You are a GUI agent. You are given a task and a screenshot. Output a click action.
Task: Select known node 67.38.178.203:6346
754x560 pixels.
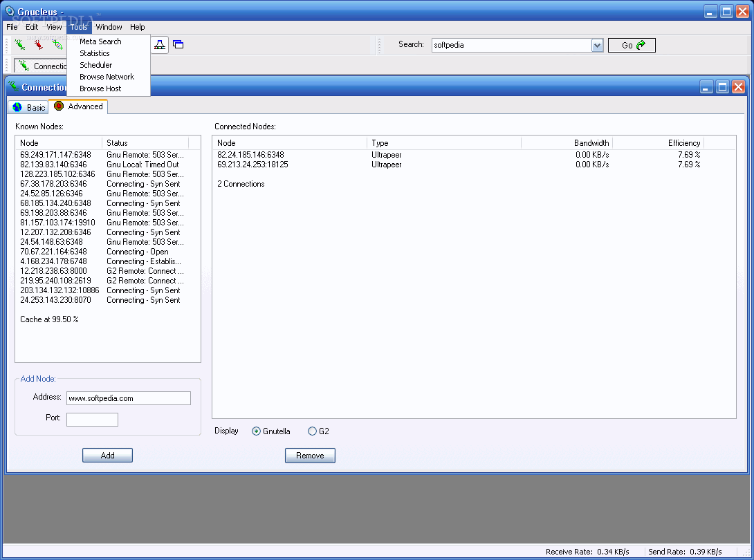pyautogui.click(x=53, y=184)
